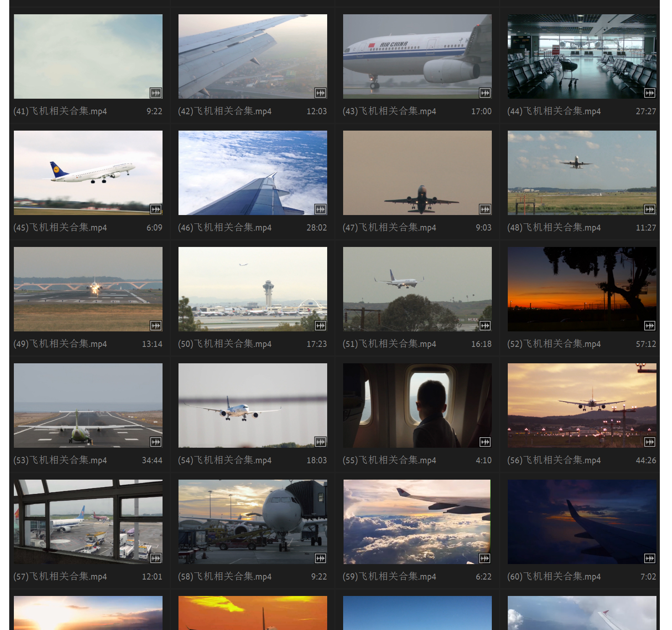
Task: Click the clip badge icon on (51)飞机相关合集.mp4 thumbnail
Action: (485, 325)
